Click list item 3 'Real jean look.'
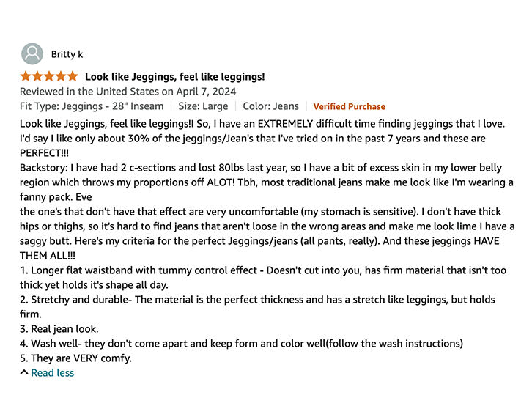Viewport: 532px width, 417px height. pyautogui.click(x=59, y=329)
